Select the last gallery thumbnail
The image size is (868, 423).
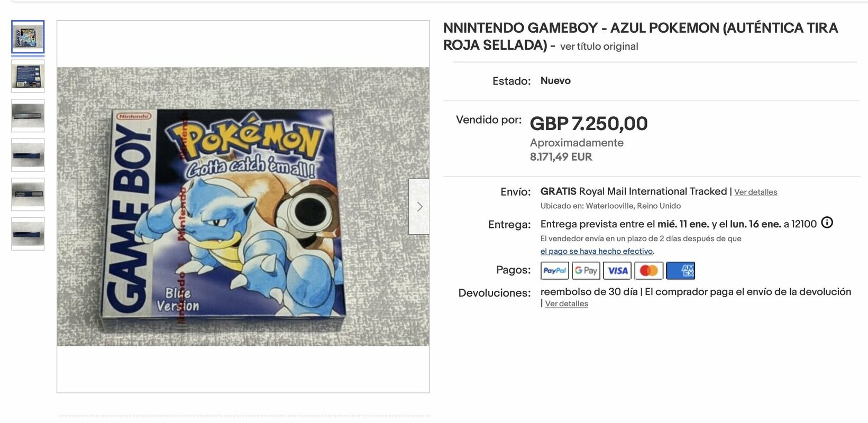[x=28, y=233]
